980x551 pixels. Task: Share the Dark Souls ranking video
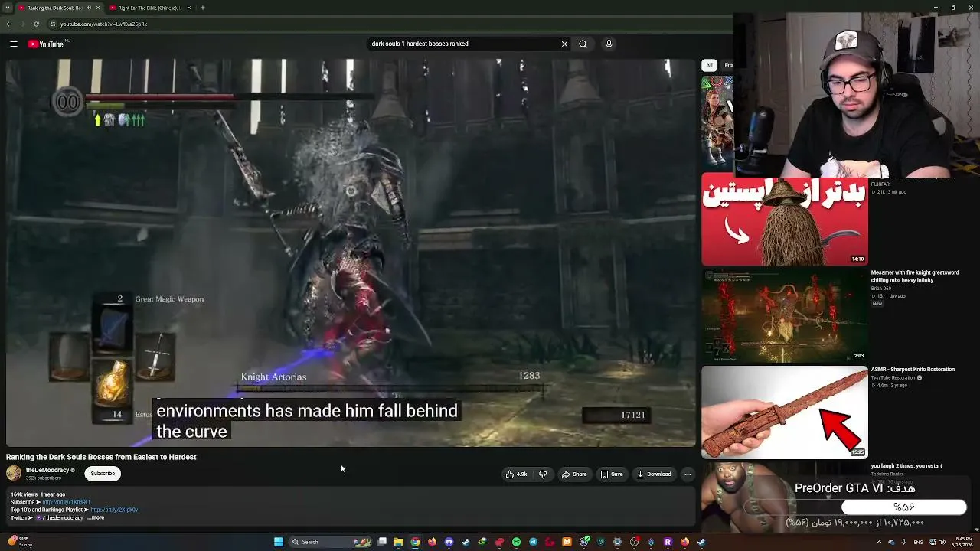574,474
